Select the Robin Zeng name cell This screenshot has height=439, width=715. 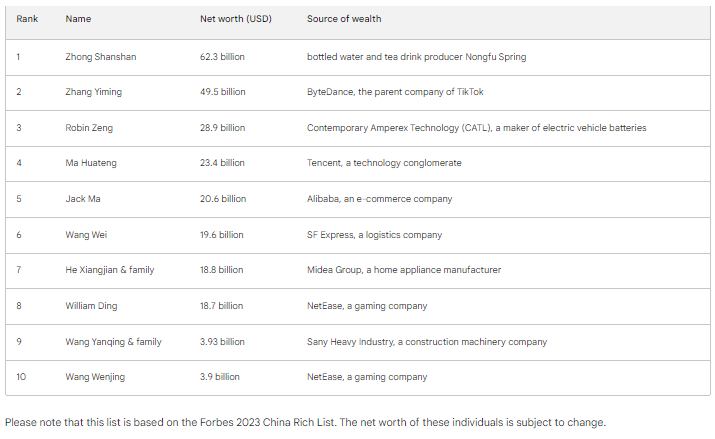(x=90, y=128)
